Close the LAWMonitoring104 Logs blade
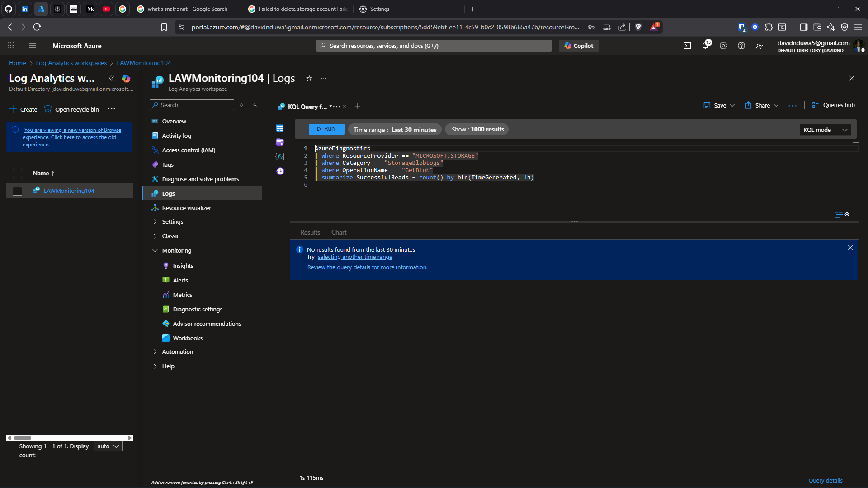The width and height of the screenshot is (868, 488). 852,78
